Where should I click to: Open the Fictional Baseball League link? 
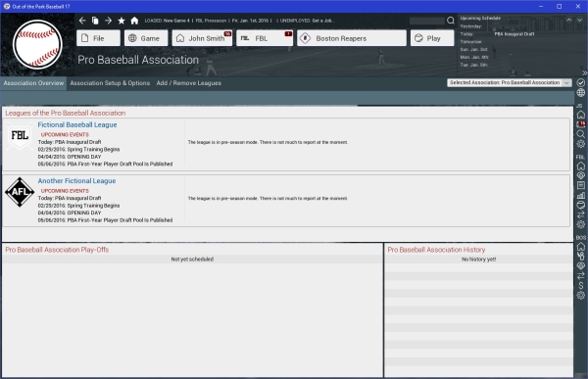pos(77,124)
